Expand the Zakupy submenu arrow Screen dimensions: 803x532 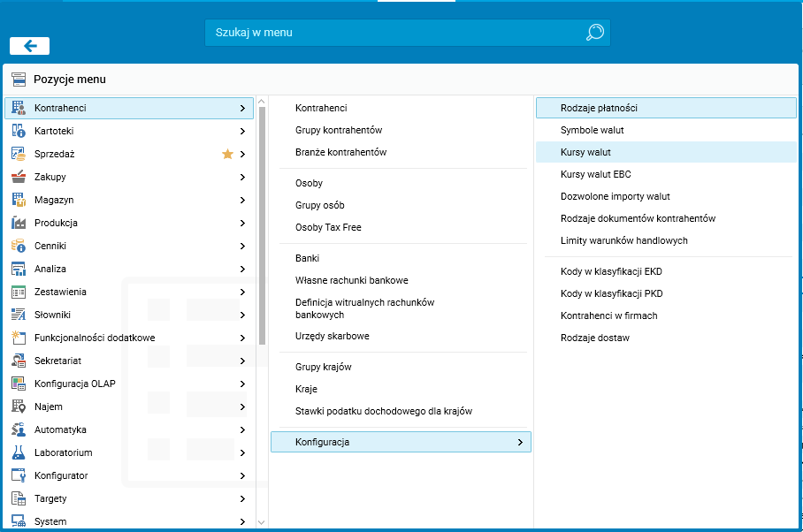pyautogui.click(x=242, y=178)
